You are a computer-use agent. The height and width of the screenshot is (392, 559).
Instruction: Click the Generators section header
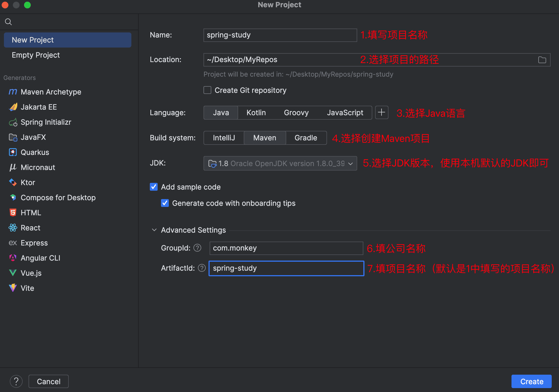point(20,78)
